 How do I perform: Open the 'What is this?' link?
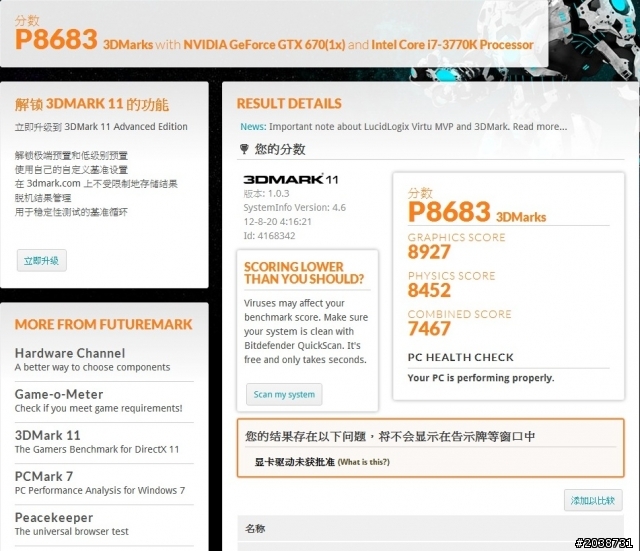pyautogui.click(x=364, y=462)
